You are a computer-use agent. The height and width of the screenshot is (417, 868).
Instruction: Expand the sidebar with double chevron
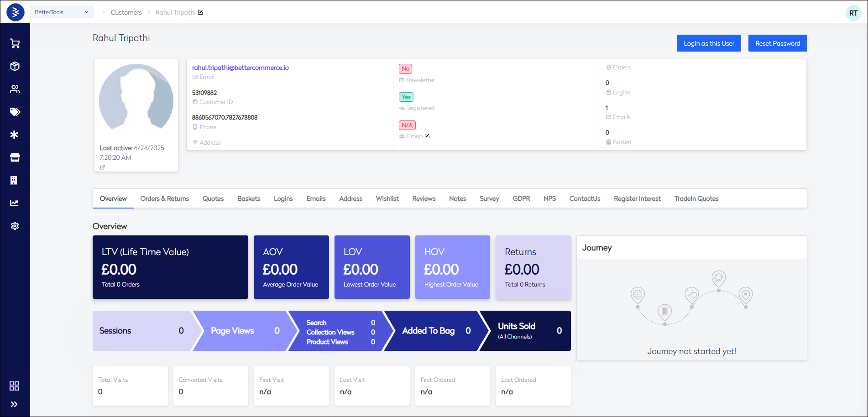[14, 404]
